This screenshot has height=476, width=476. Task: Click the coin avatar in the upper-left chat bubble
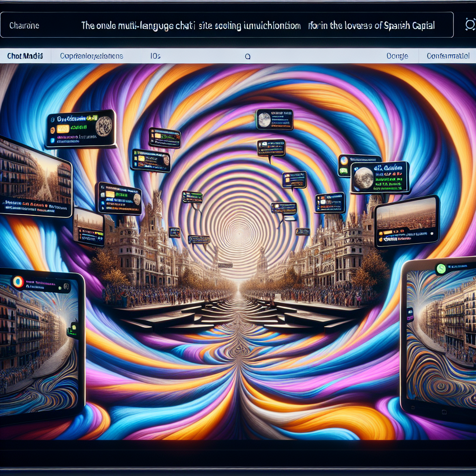click(104, 126)
